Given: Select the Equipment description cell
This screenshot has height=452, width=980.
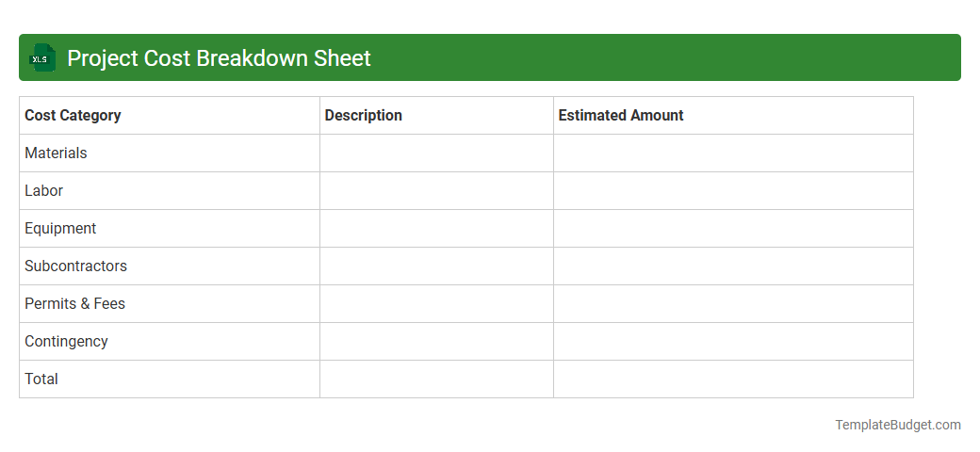Looking at the screenshot, I should coord(436,229).
